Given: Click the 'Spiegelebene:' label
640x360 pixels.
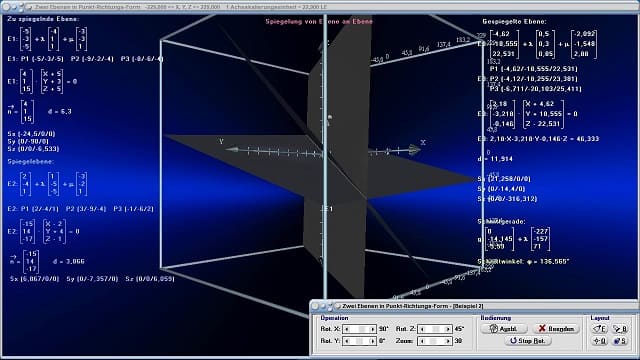Looking at the screenshot, I should pos(30,162).
